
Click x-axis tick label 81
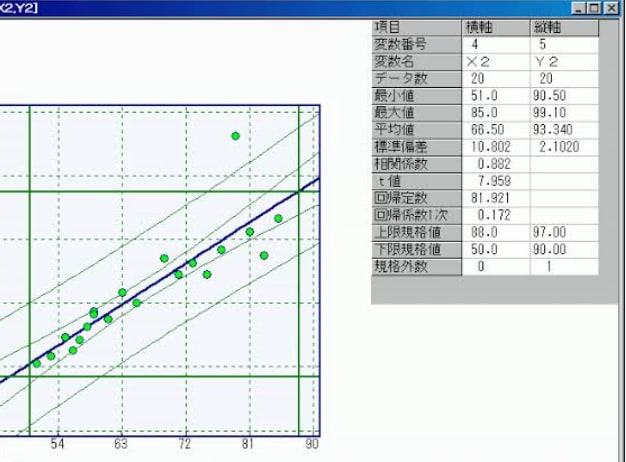click(x=248, y=444)
